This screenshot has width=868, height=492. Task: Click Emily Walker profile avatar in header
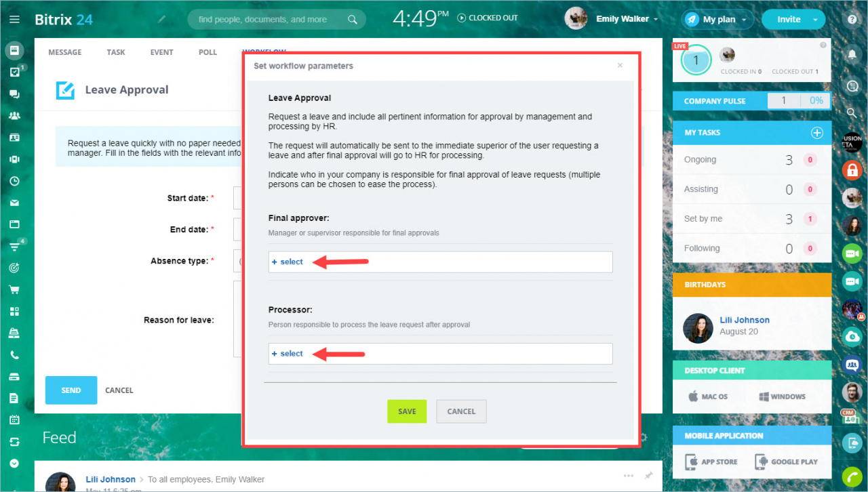pyautogui.click(x=576, y=19)
